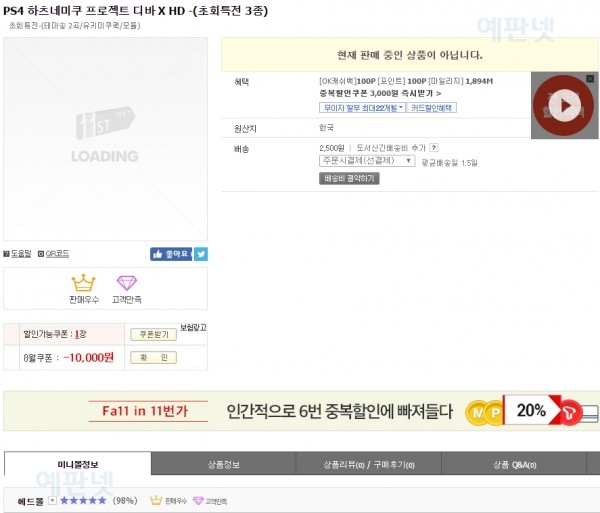Switch to the 상품정보 tab
The image size is (600, 513).
223,464
